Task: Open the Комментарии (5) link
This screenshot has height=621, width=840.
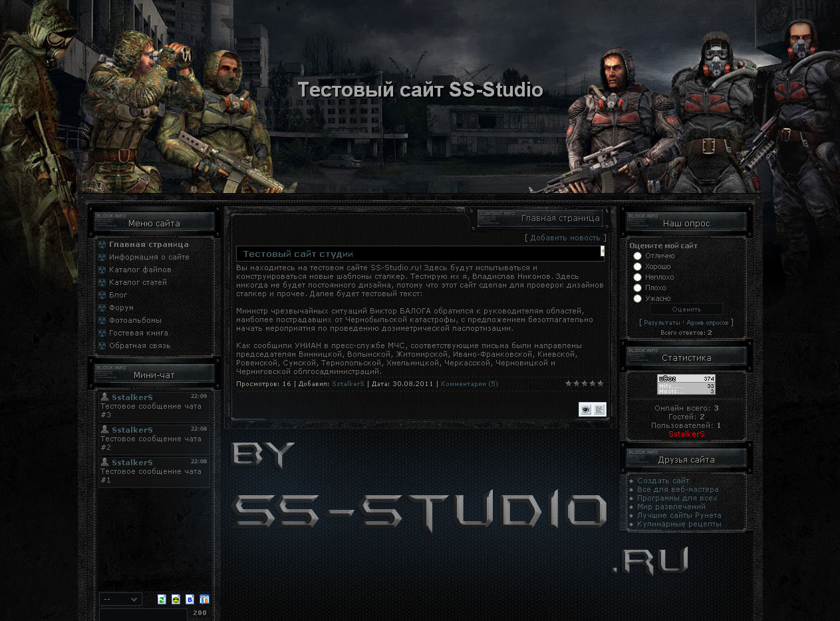Action: coord(470,383)
